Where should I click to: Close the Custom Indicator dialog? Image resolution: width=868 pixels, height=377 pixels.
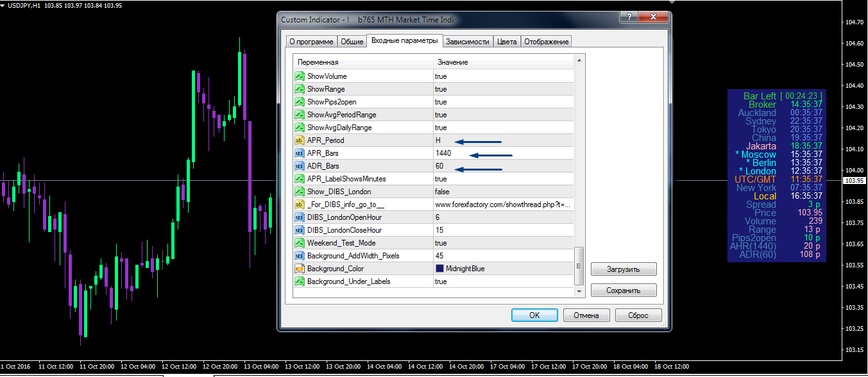[654, 17]
